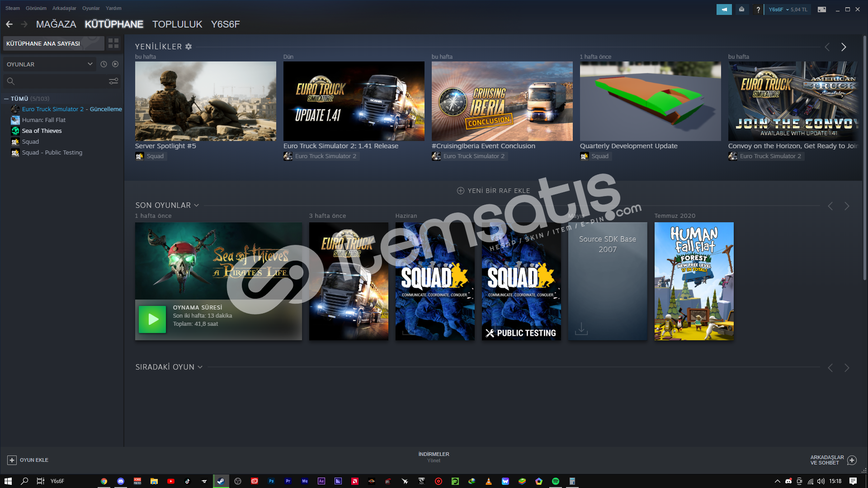Click the announcements megaphone icon
The image size is (868, 488).
pos(724,9)
